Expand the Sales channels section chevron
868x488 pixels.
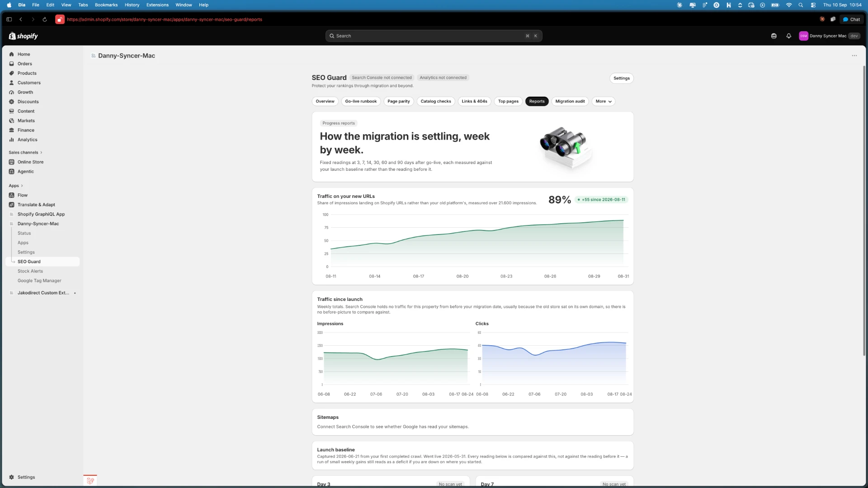pyautogui.click(x=41, y=153)
